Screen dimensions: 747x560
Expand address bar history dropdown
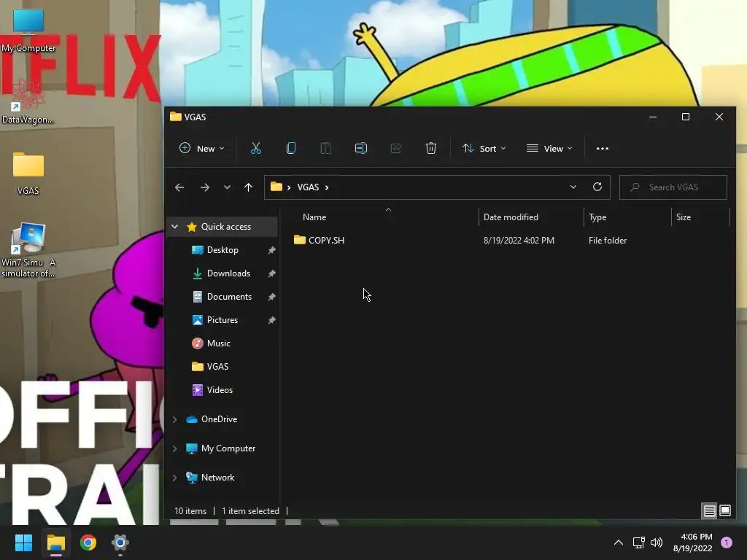point(573,187)
